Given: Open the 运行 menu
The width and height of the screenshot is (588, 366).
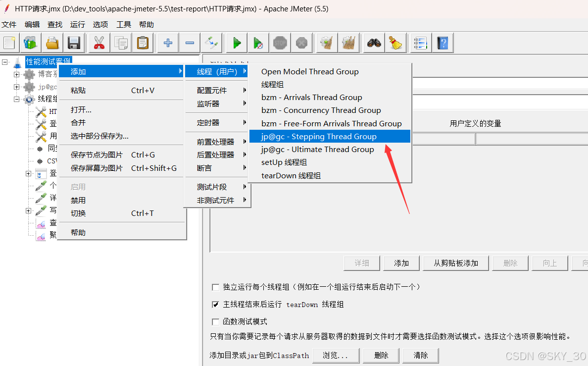Looking at the screenshot, I should (x=78, y=25).
